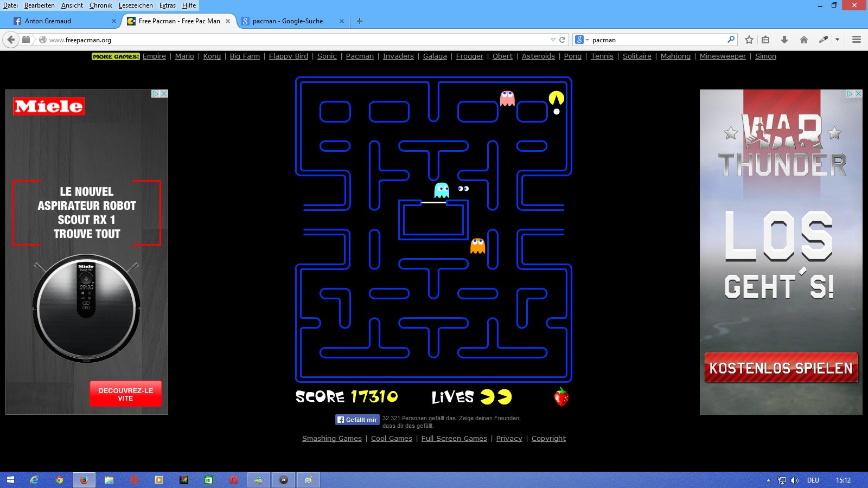Open the bookmarks list icon
Screen dimensions: 868x488
coord(765,40)
